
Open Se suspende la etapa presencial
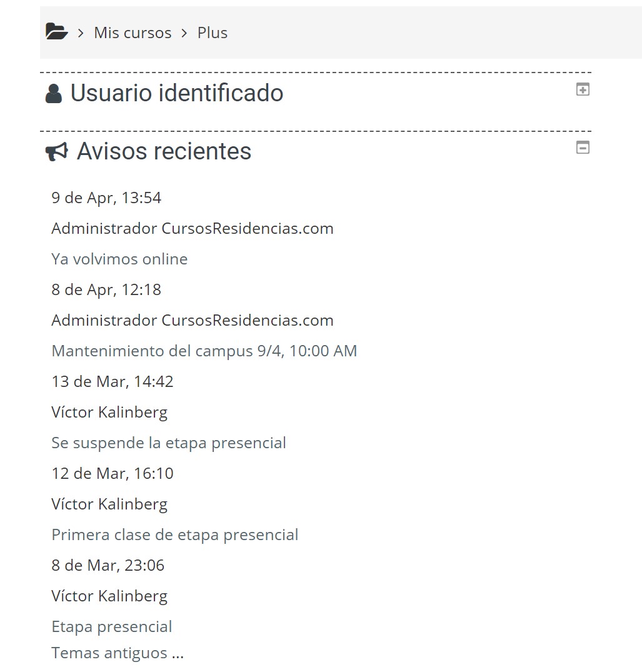point(168,443)
